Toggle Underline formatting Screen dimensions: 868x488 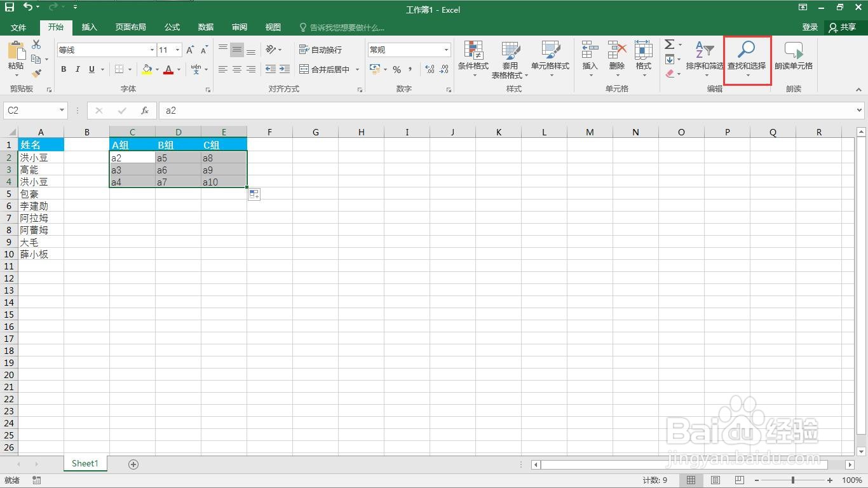point(92,69)
